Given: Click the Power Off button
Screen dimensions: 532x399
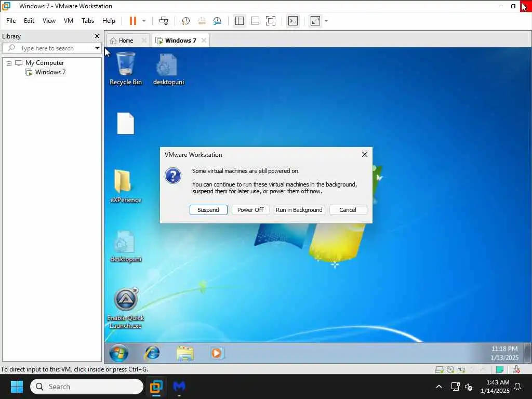Looking at the screenshot, I should [x=250, y=210].
